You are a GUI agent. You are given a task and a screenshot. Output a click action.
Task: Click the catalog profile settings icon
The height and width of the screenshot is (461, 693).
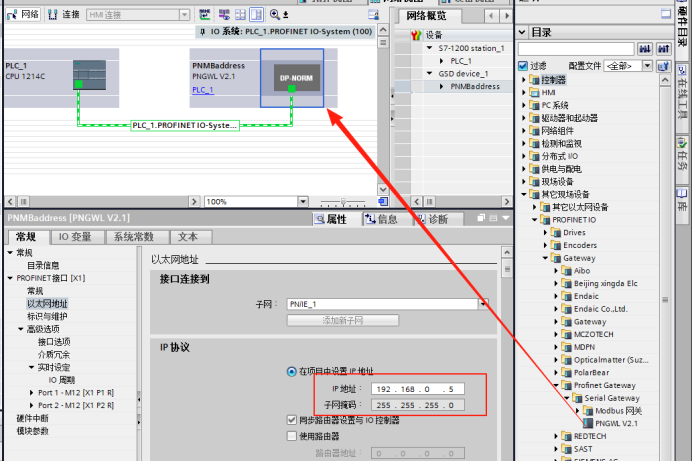(663, 66)
